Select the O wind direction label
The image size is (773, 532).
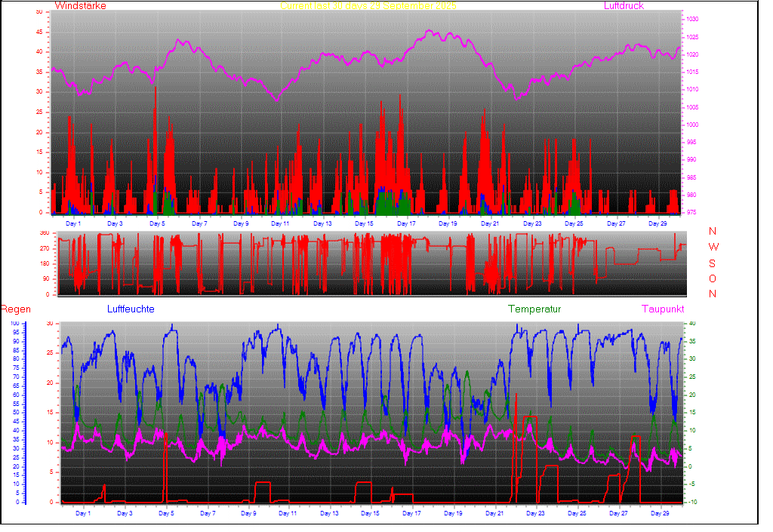[713, 278]
